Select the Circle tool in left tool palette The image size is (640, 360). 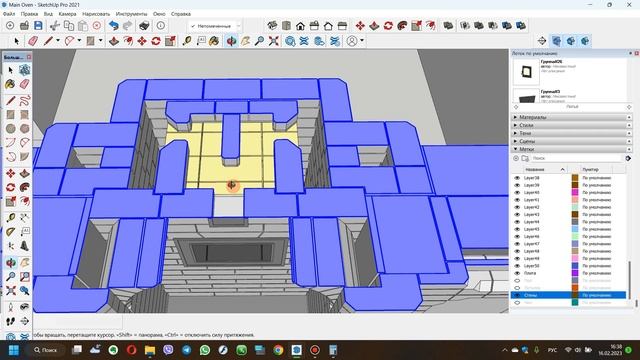coord(11,129)
